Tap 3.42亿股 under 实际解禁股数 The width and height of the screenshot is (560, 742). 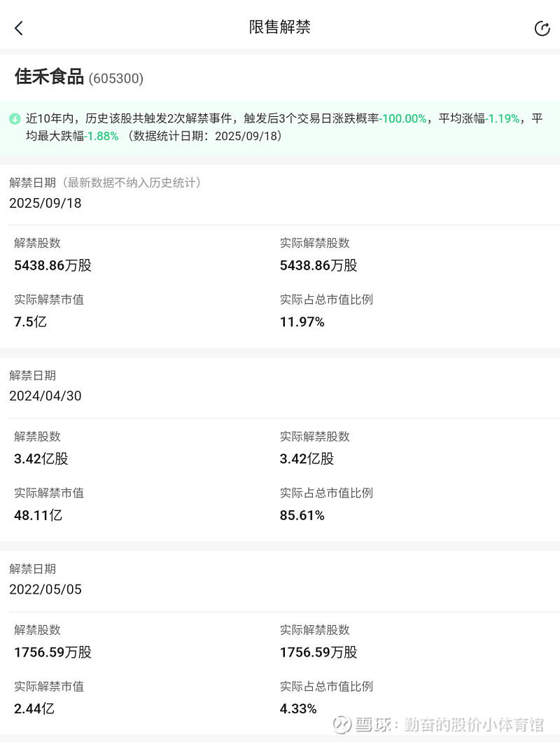coord(307,459)
